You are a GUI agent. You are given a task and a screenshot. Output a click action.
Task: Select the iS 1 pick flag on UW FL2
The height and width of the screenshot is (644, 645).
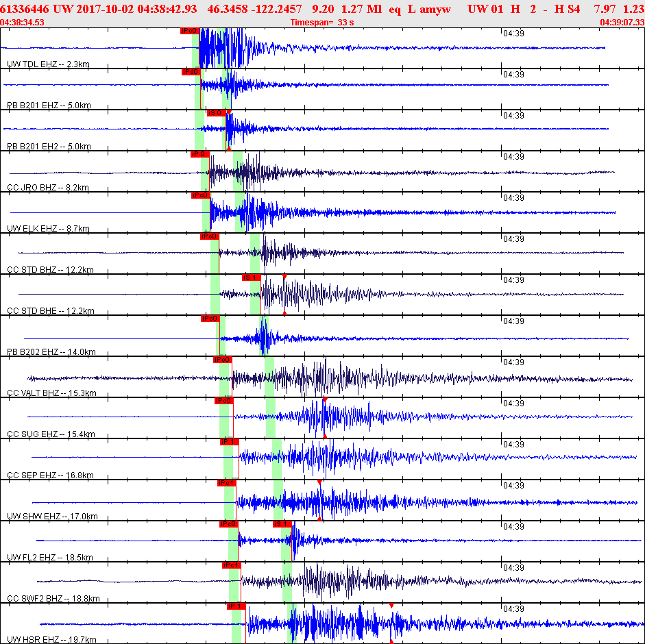[282, 524]
